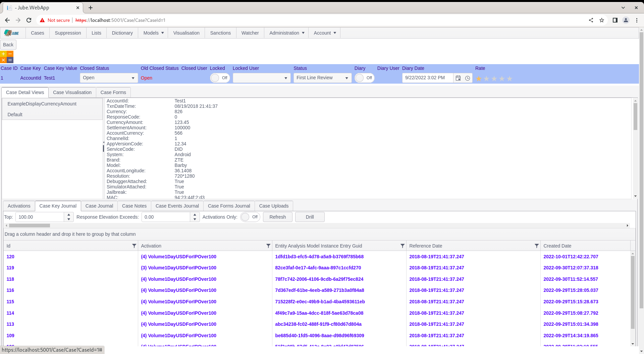
Task: Click the Drill button
Action: point(310,217)
